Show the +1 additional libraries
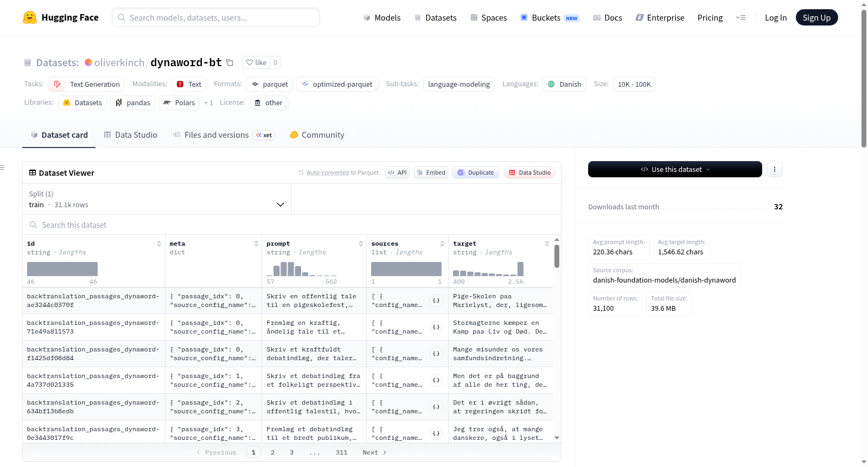 [x=208, y=103]
